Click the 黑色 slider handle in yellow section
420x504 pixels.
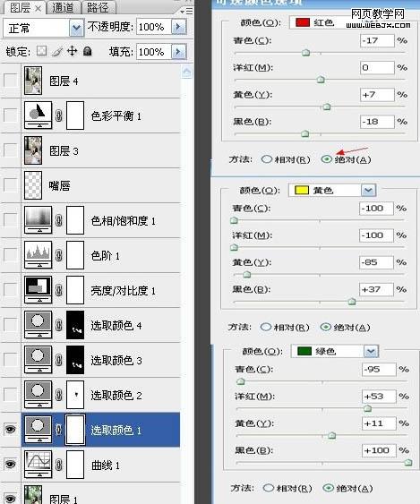pos(352,302)
